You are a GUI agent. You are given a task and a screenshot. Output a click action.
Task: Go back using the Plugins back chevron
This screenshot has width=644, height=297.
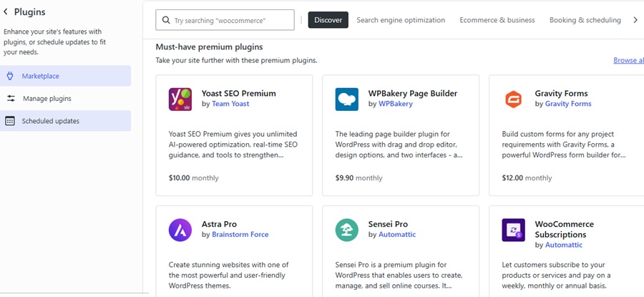tap(5, 12)
